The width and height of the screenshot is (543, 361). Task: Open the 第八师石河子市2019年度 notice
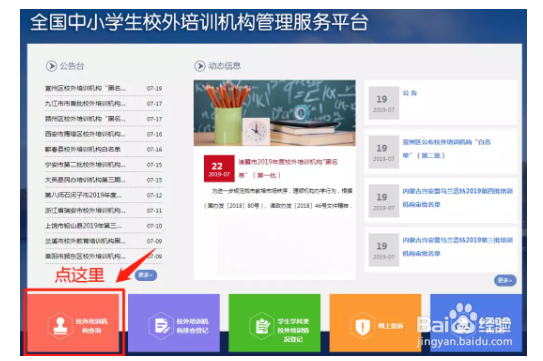[x=103, y=195]
